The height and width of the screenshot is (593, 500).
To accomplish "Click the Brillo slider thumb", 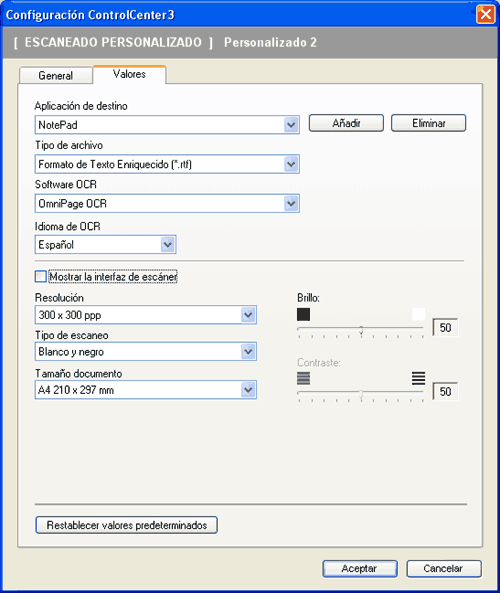I will tap(361, 330).
